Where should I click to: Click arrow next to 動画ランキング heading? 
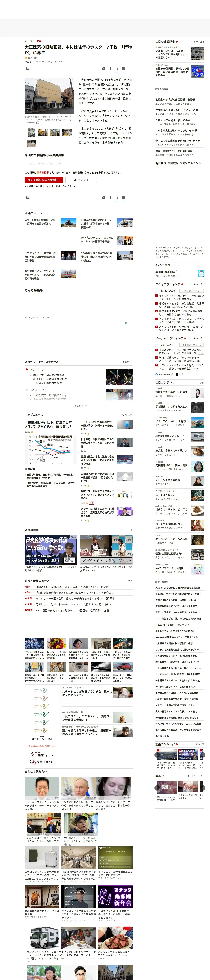[177, 744]
